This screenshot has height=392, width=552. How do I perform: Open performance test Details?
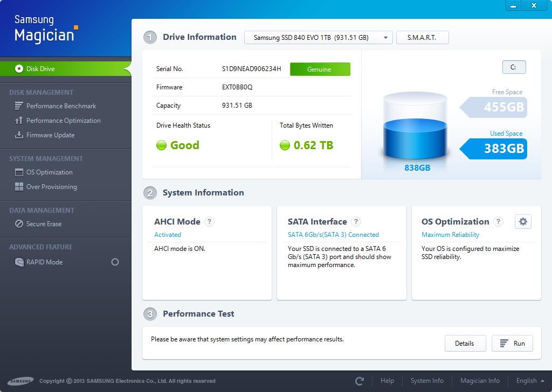pos(465,344)
